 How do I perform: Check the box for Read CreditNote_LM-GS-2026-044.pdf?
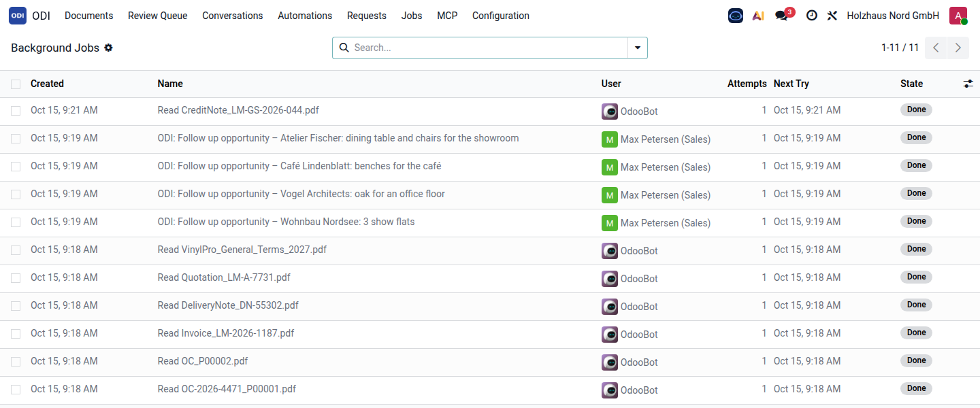16,111
